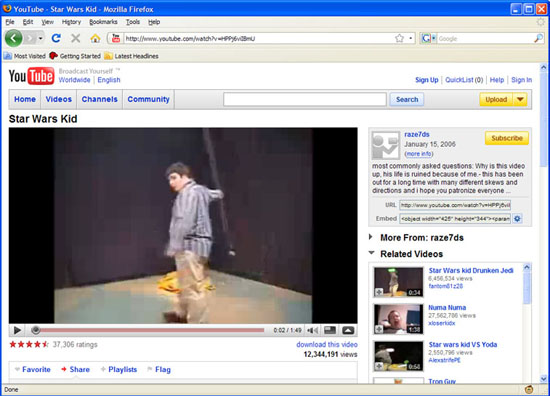Click the Embed code text field
Screen dimensions: 550x396
[455, 219]
